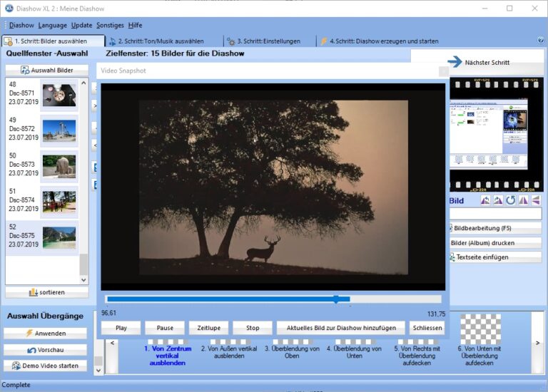The width and height of the screenshot is (548, 392).
Task: Click the flip image horizontally icon
Action: pos(523,201)
